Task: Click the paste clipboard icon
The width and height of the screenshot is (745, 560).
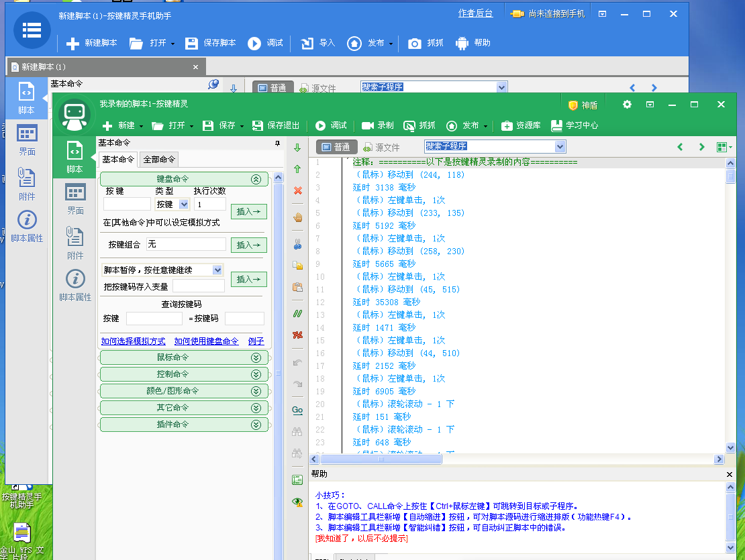Action: click(297, 286)
